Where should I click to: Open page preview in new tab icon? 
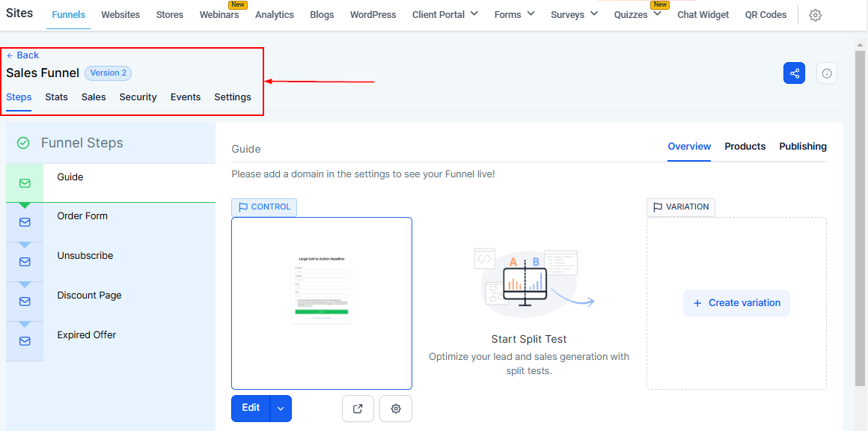358,409
